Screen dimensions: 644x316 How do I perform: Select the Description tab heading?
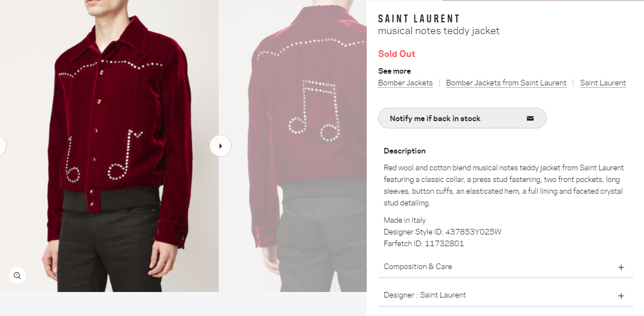pyautogui.click(x=405, y=151)
